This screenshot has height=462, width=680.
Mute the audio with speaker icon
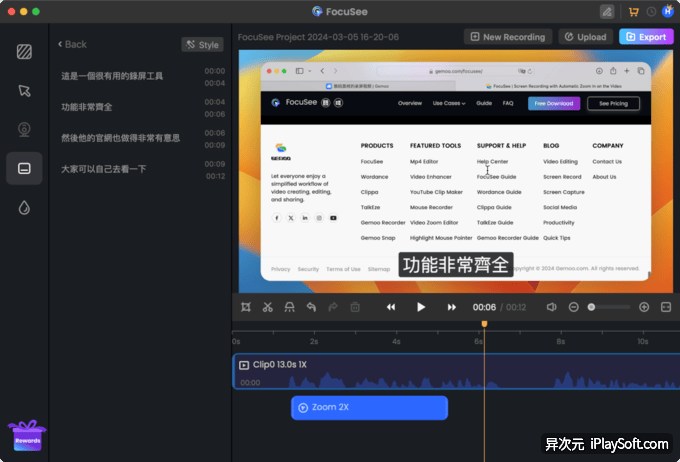click(551, 307)
